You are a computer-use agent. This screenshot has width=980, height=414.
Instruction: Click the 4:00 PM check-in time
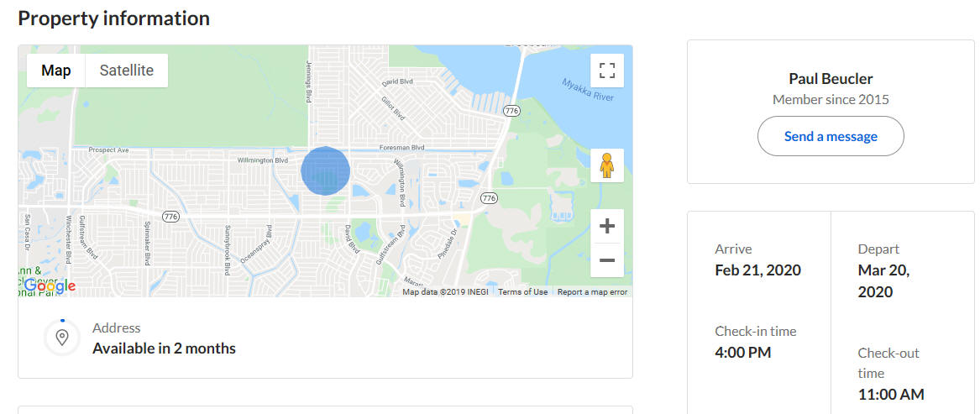(742, 353)
